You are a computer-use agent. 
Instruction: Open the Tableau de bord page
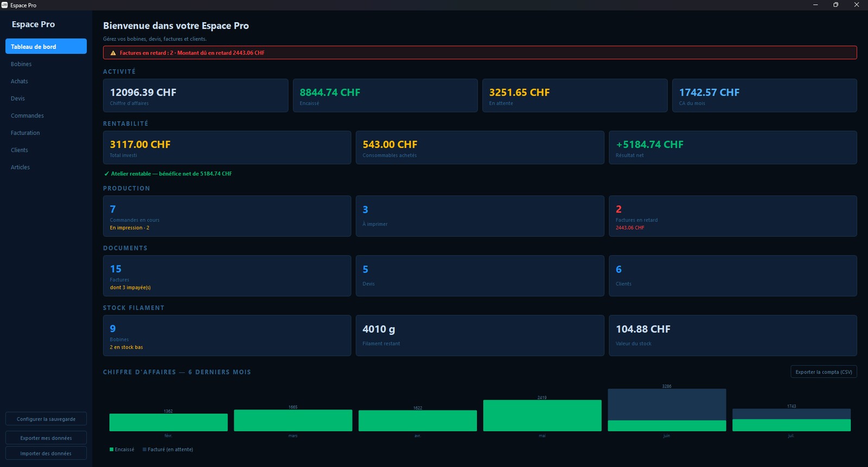coord(46,46)
